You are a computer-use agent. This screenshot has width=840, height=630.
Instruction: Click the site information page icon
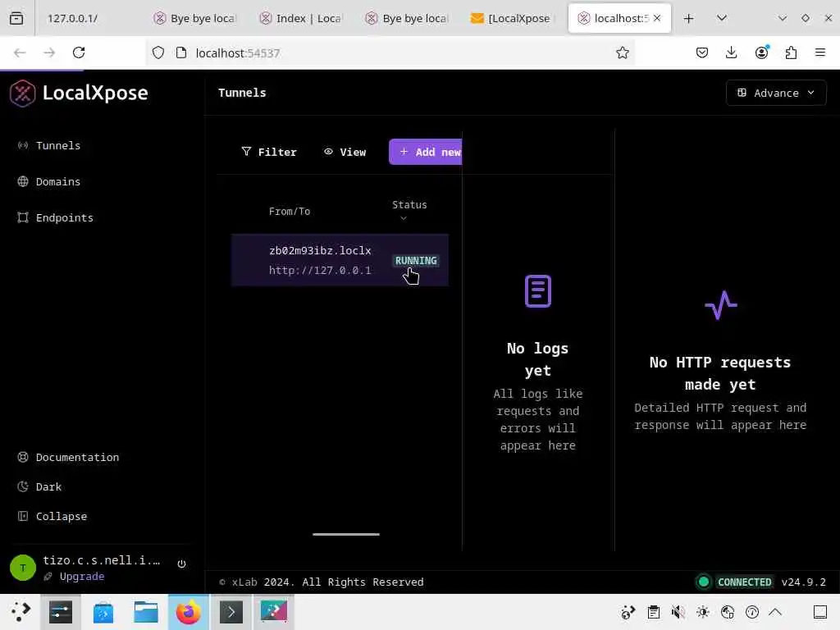181,52
